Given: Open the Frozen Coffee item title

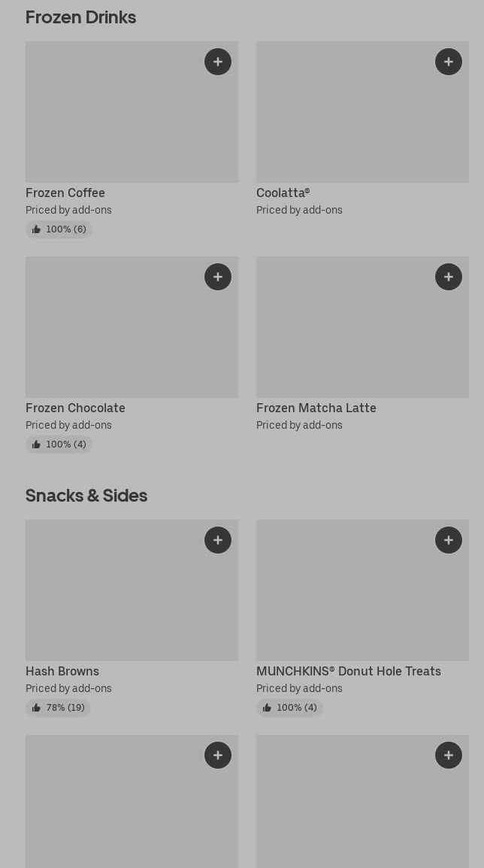Looking at the screenshot, I should [65, 193].
